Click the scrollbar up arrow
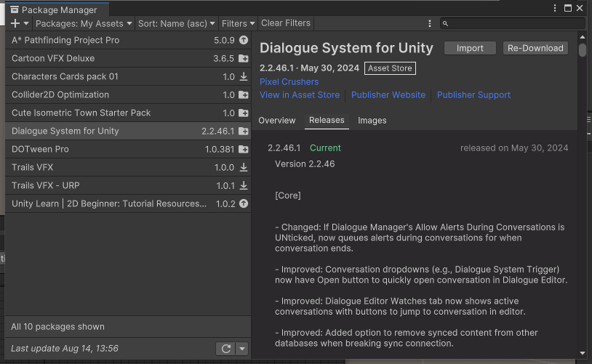The image size is (592, 364). pos(583,37)
